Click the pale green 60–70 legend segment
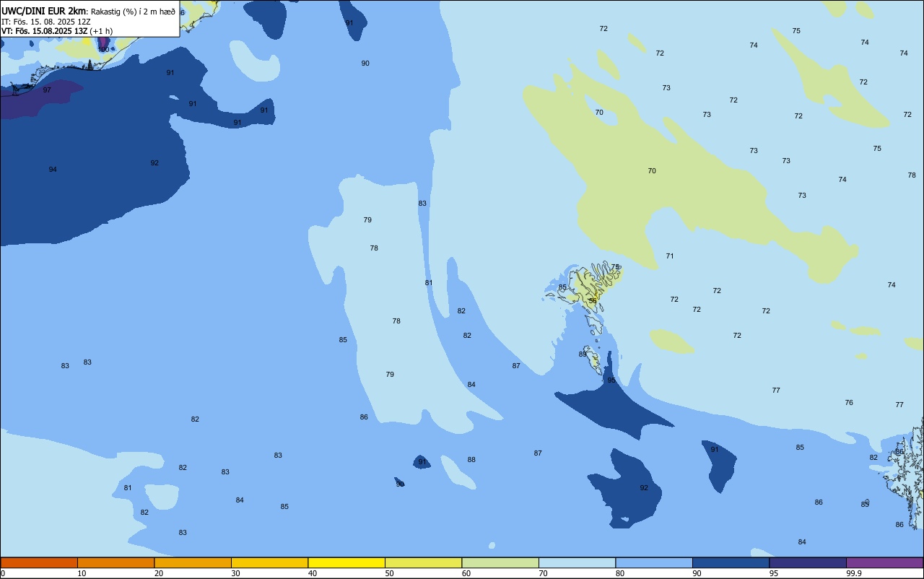 (x=500, y=562)
